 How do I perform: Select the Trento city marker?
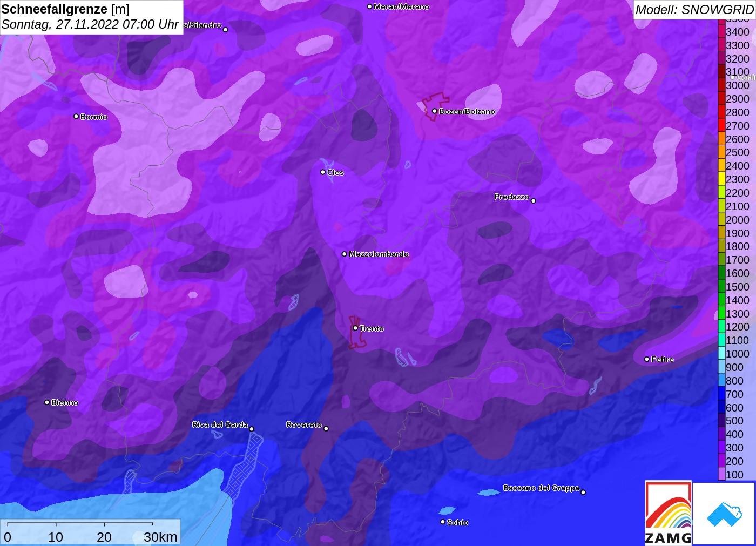click(355, 328)
